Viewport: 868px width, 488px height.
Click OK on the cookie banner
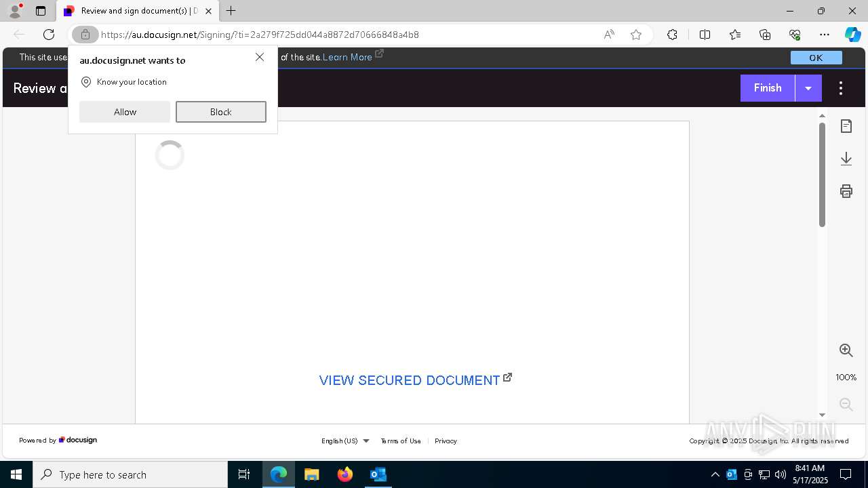tap(816, 58)
